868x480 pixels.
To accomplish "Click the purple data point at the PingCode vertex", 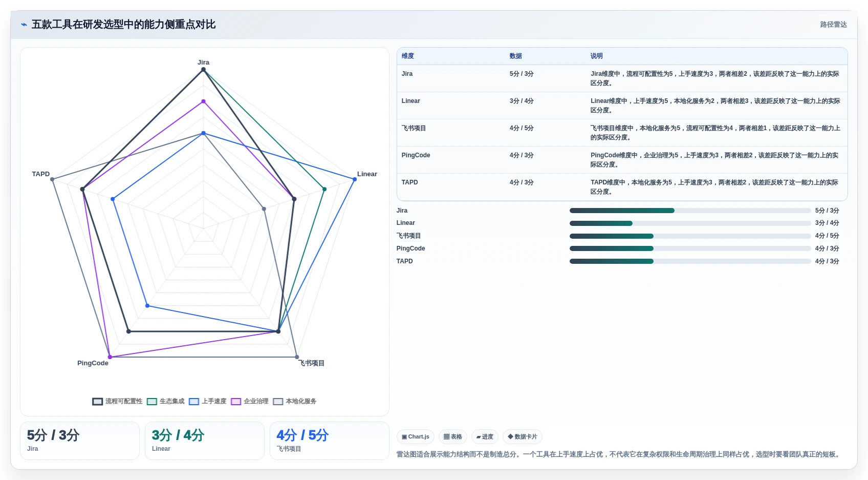I will coord(110,357).
